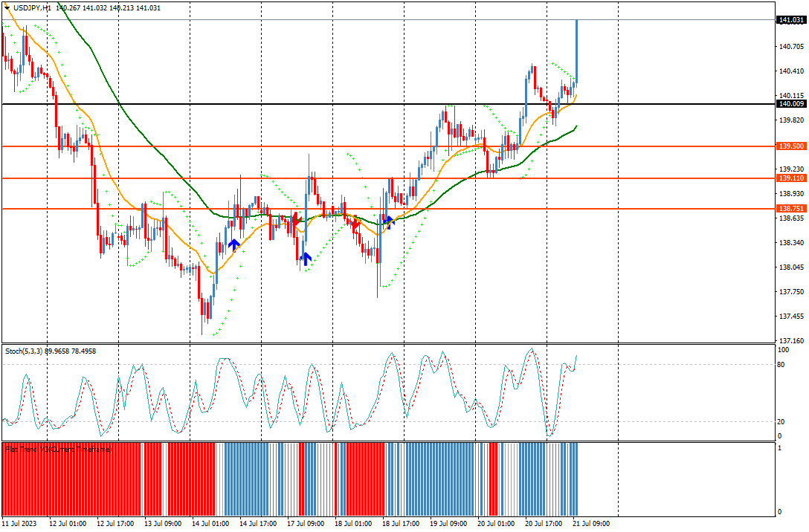The width and height of the screenshot is (809, 532).
Task: Click the 19 Jul 09:00 time label
Action: click(448, 524)
